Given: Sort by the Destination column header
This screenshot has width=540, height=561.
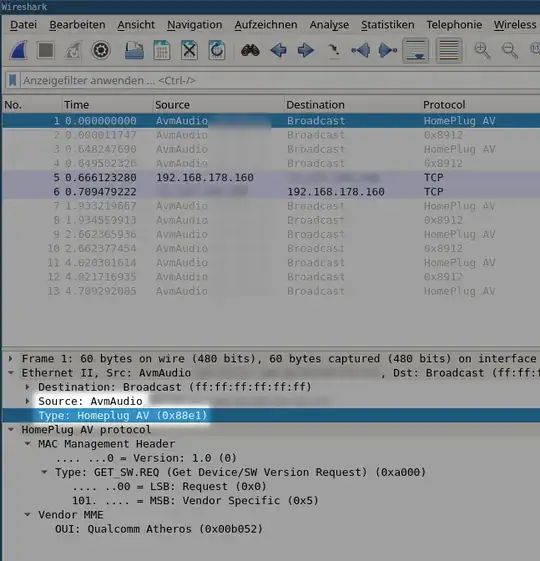Looking at the screenshot, I should (x=352, y=105).
